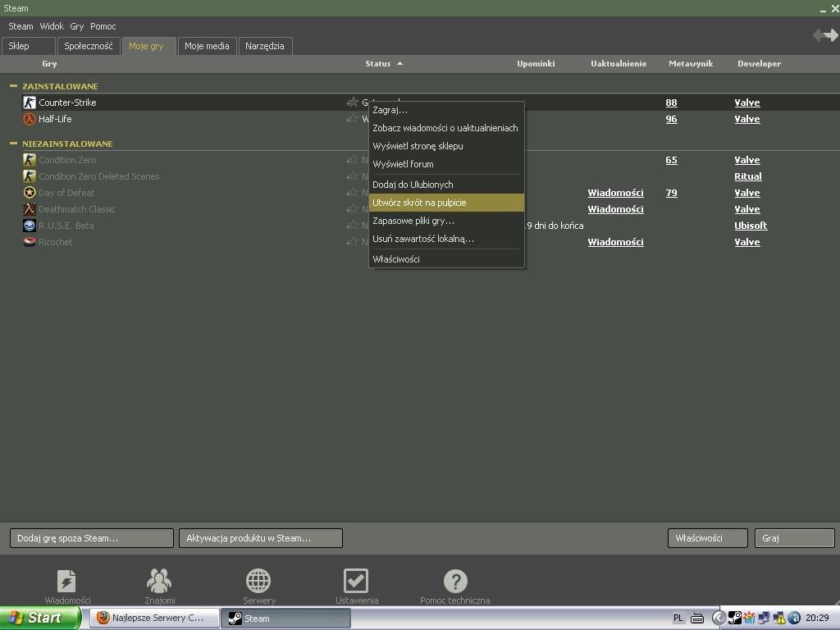Toggle favorite star for Half-Life
The width and height of the screenshot is (840, 630).
(352, 119)
